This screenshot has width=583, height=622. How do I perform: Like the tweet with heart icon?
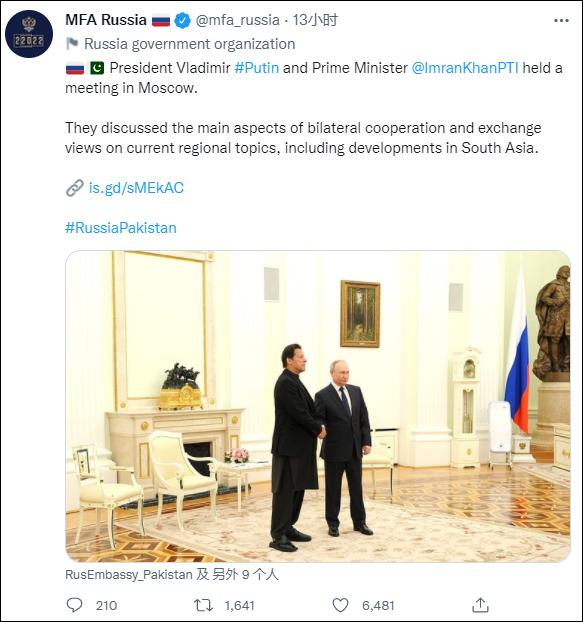[340, 605]
